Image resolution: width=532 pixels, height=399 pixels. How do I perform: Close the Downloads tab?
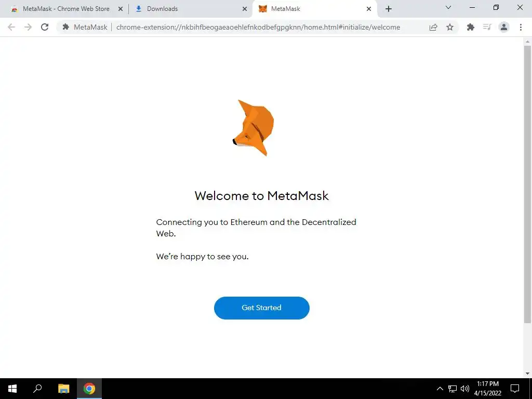pyautogui.click(x=245, y=9)
